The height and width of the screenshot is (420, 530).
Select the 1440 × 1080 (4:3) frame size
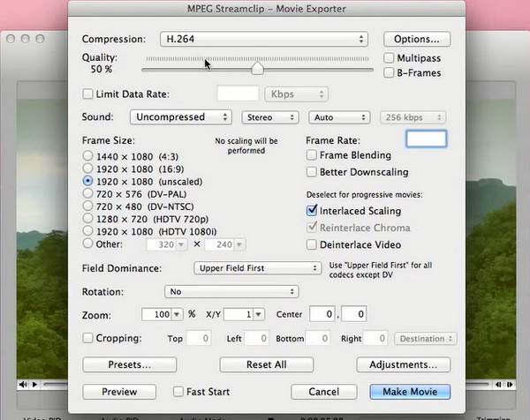pyautogui.click(x=87, y=156)
